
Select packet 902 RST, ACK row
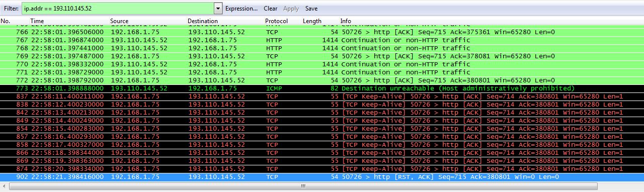click(322, 177)
